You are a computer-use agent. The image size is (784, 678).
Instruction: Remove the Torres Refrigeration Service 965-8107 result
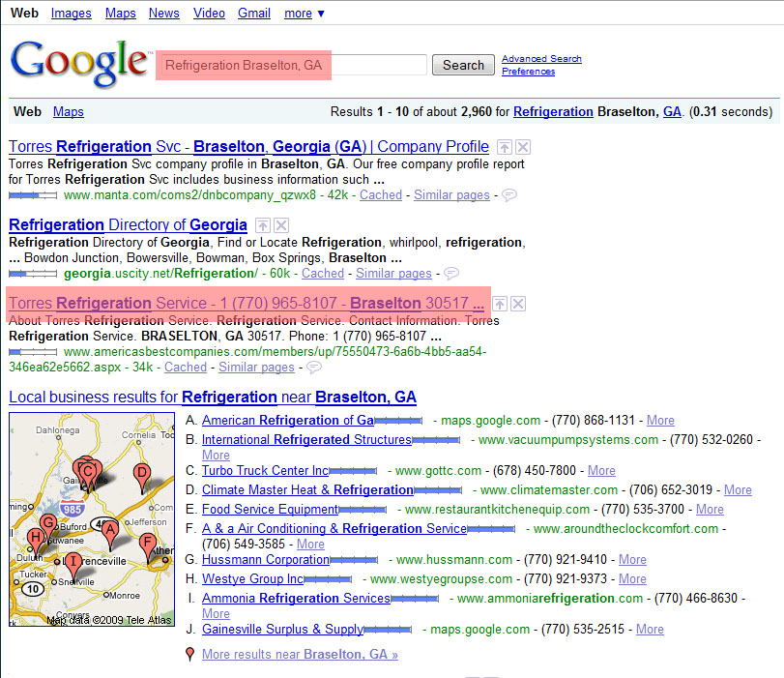pos(518,304)
